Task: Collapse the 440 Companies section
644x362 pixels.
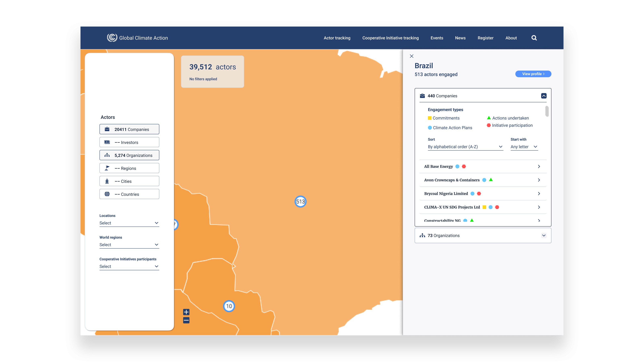Action: coord(544,96)
